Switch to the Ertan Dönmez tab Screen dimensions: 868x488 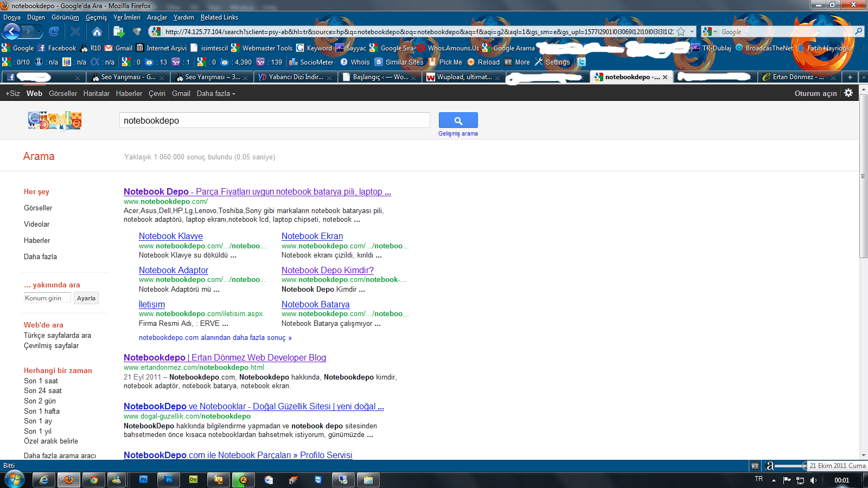tap(799, 77)
